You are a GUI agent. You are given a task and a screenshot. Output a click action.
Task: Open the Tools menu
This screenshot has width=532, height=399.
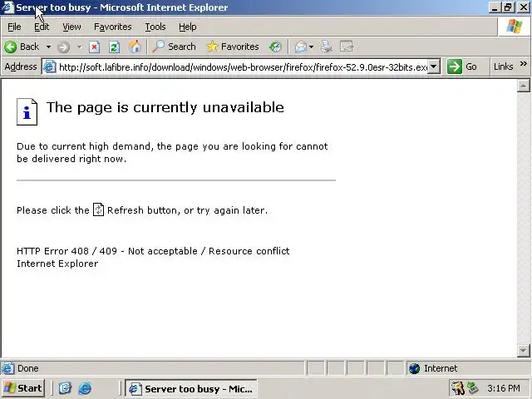155,27
